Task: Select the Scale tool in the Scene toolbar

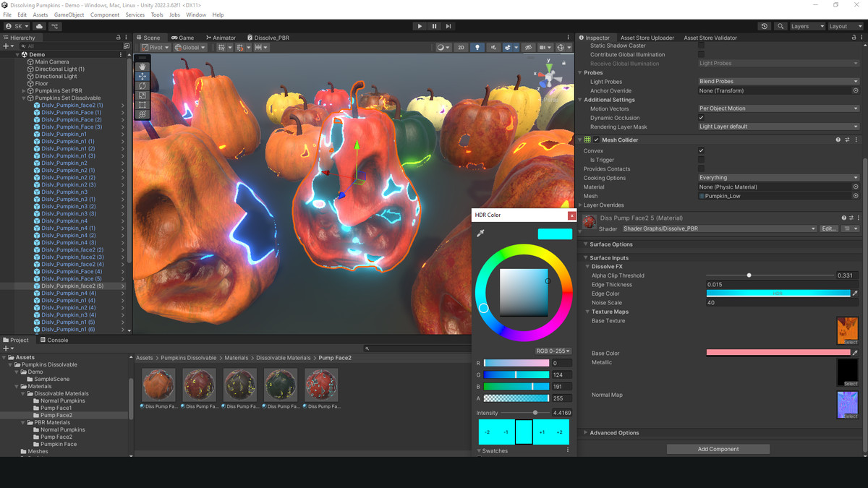Action: tap(142, 95)
